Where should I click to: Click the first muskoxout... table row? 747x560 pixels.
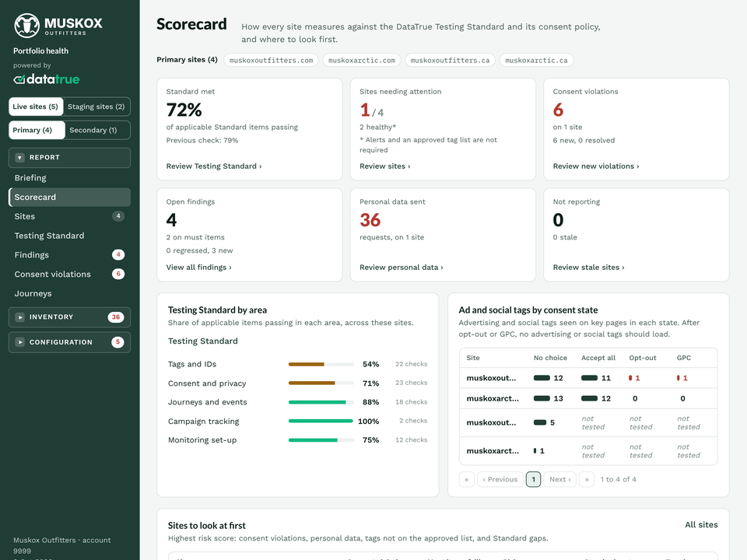tap(588, 378)
